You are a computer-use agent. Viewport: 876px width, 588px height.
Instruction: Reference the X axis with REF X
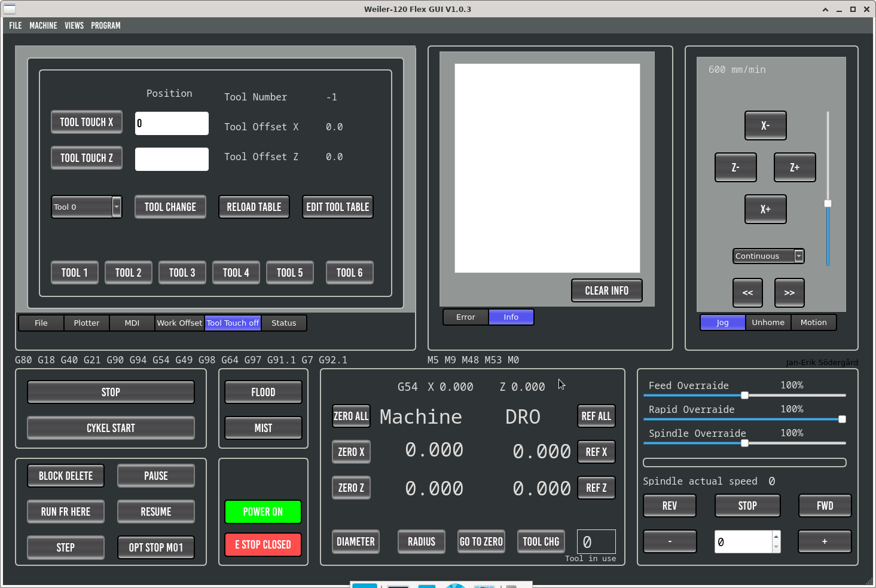coord(596,452)
